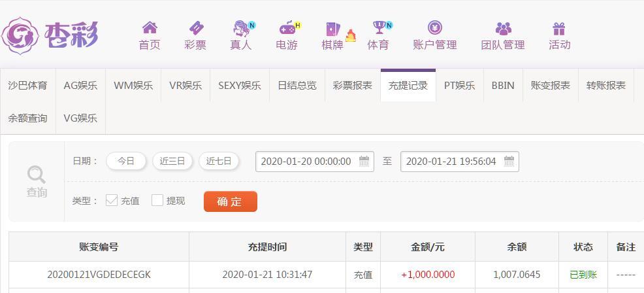Switch to 账变报表 tab

point(551,86)
